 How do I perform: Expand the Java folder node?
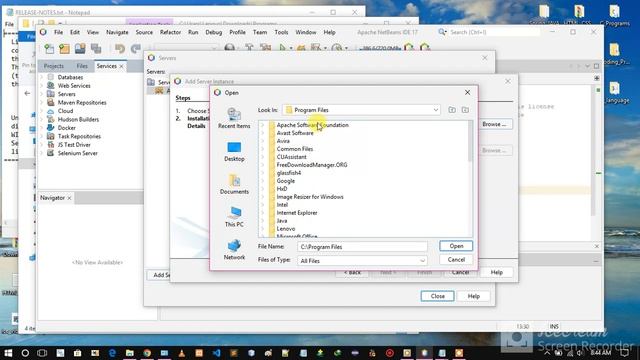click(x=263, y=221)
